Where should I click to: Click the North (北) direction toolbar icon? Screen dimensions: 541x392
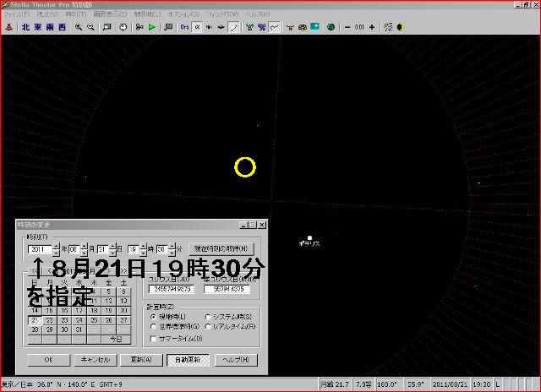point(25,27)
